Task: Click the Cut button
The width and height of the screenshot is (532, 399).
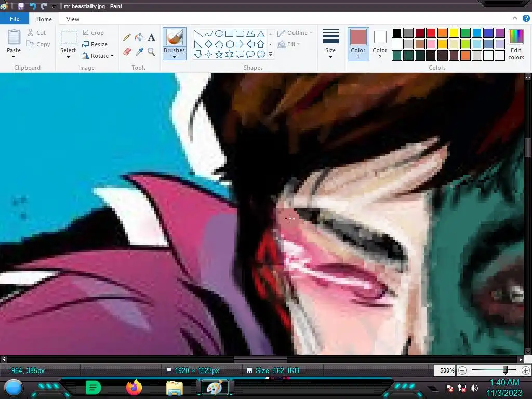Action: tap(37, 33)
